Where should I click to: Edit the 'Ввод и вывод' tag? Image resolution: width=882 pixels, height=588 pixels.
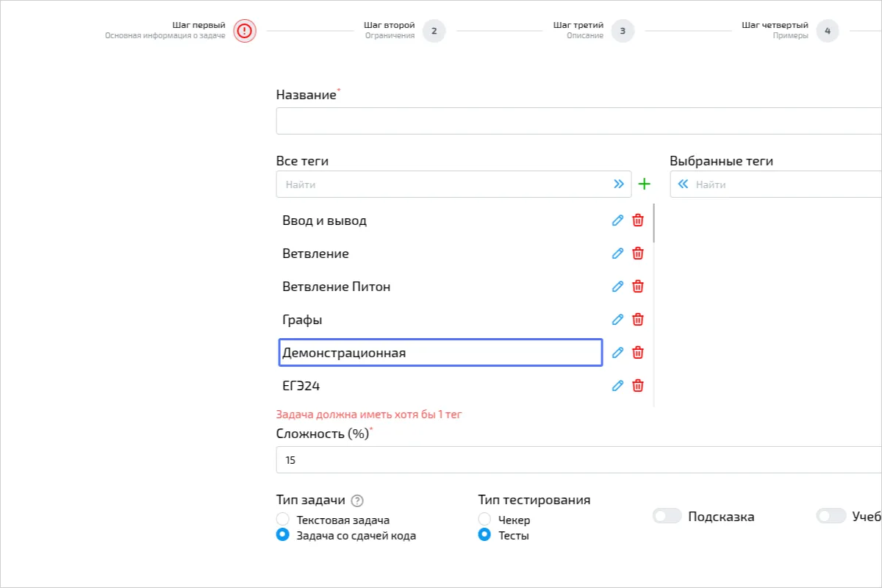coord(617,220)
